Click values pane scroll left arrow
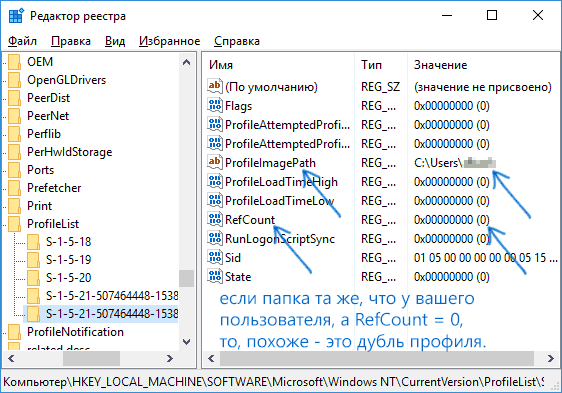This screenshot has width=562, height=393. click(211, 358)
